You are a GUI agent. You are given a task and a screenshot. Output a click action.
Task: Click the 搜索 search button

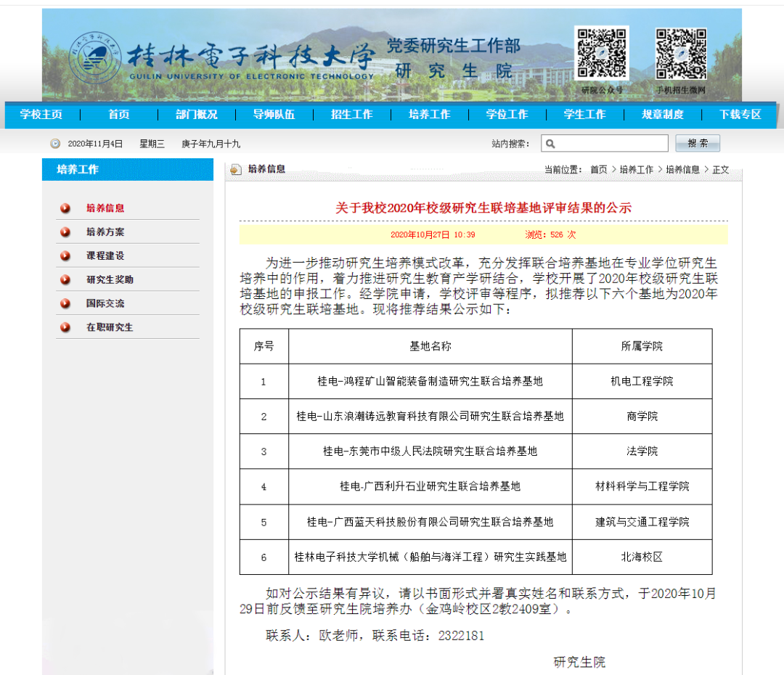click(696, 143)
